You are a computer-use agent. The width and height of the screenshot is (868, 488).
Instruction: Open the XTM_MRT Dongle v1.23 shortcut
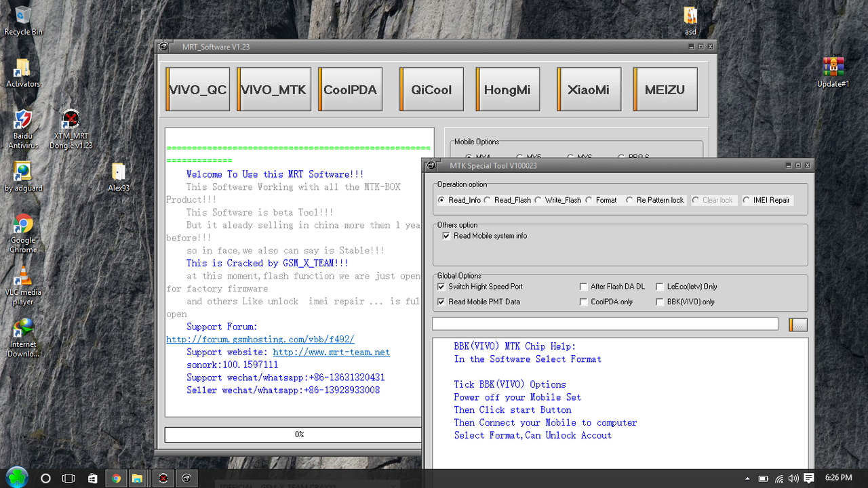pos(71,129)
